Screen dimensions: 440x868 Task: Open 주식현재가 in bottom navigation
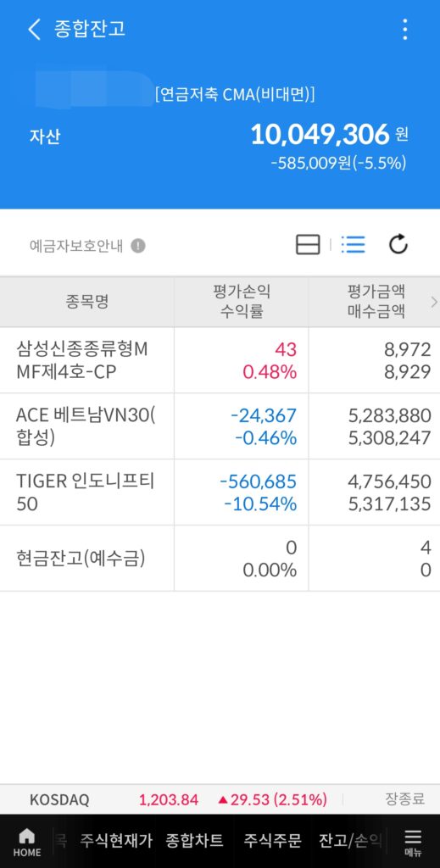click(x=115, y=840)
